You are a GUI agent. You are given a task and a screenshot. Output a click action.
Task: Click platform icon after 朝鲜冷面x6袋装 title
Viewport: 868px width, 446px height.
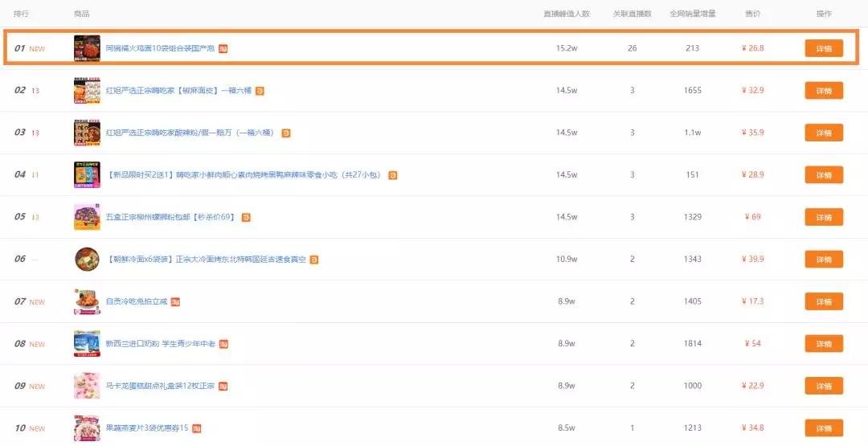[314, 260]
